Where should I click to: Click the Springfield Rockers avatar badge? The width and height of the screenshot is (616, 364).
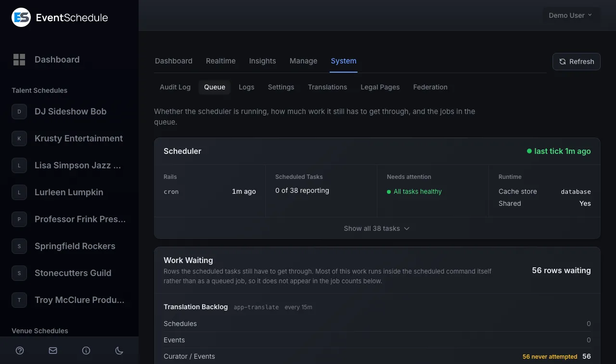pyautogui.click(x=19, y=246)
